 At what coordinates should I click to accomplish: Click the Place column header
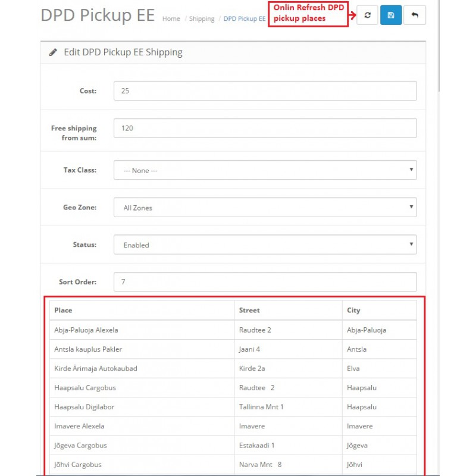[63, 310]
